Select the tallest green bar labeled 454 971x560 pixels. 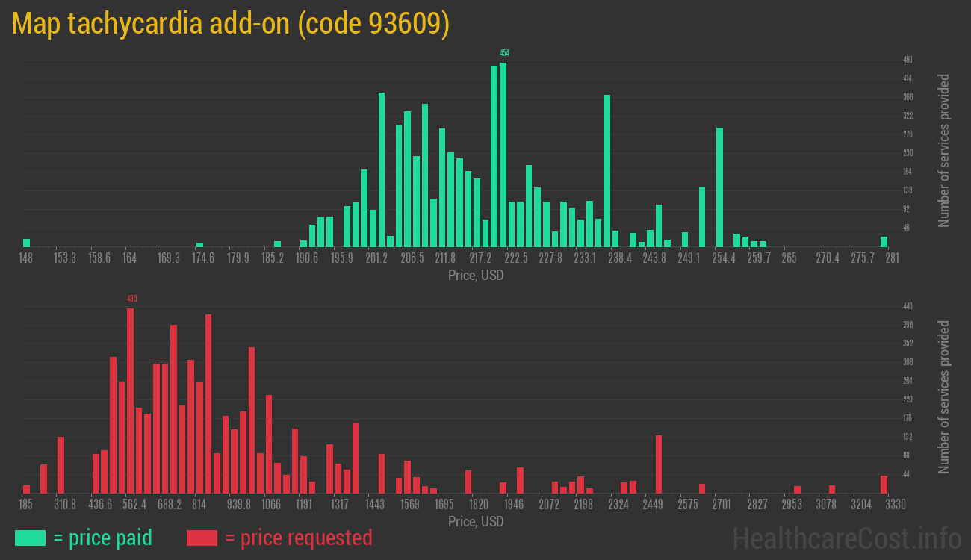(x=503, y=155)
